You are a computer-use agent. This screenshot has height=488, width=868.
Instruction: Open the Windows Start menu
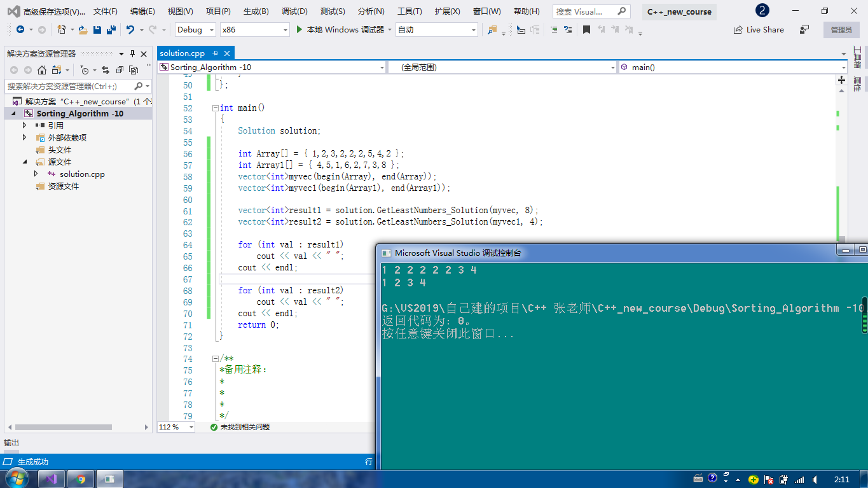[17, 478]
